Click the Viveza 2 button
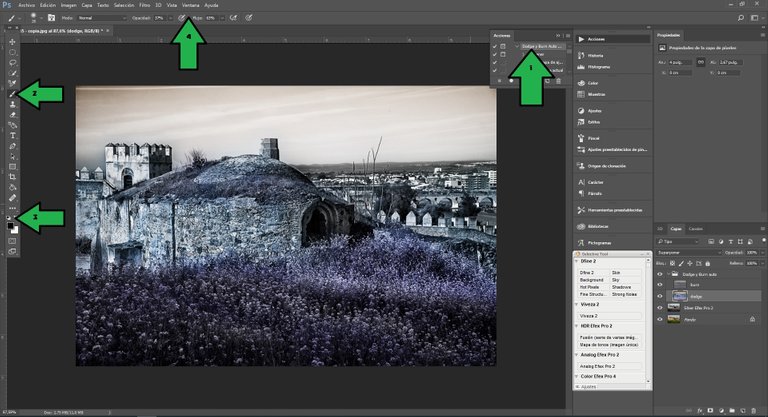 pyautogui.click(x=610, y=316)
